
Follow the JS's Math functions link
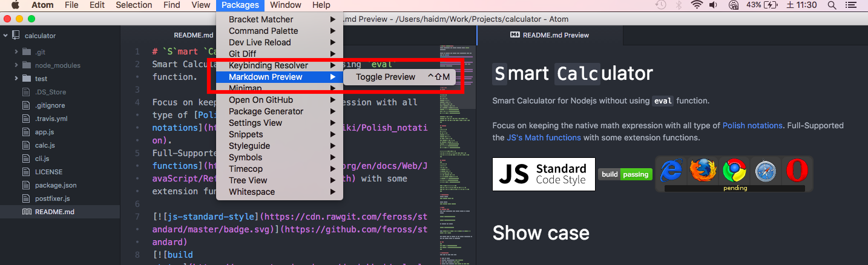[x=544, y=137]
